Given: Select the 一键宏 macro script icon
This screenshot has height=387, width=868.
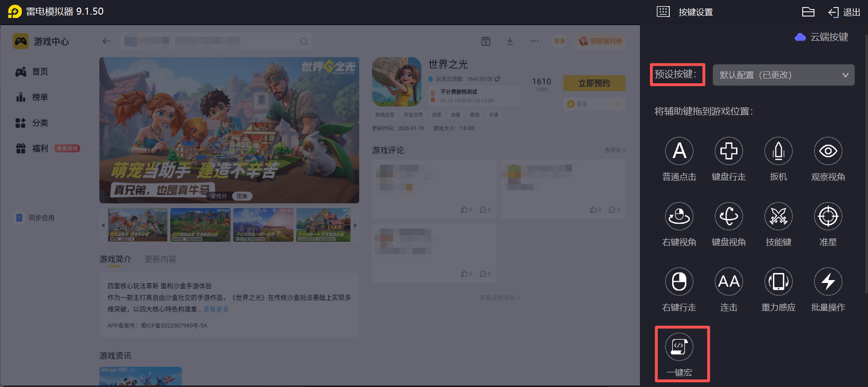Looking at the screenshot, I should coord(679,347).
